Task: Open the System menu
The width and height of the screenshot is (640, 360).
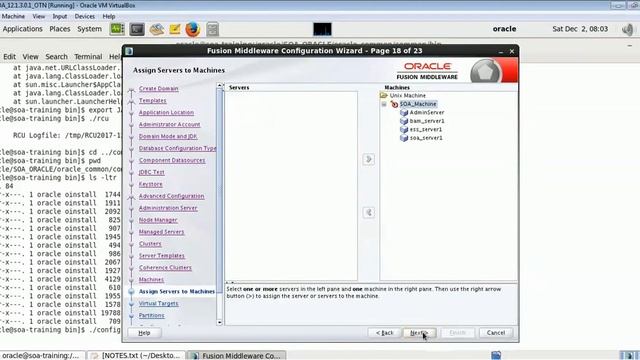Action: pos(89,29)
